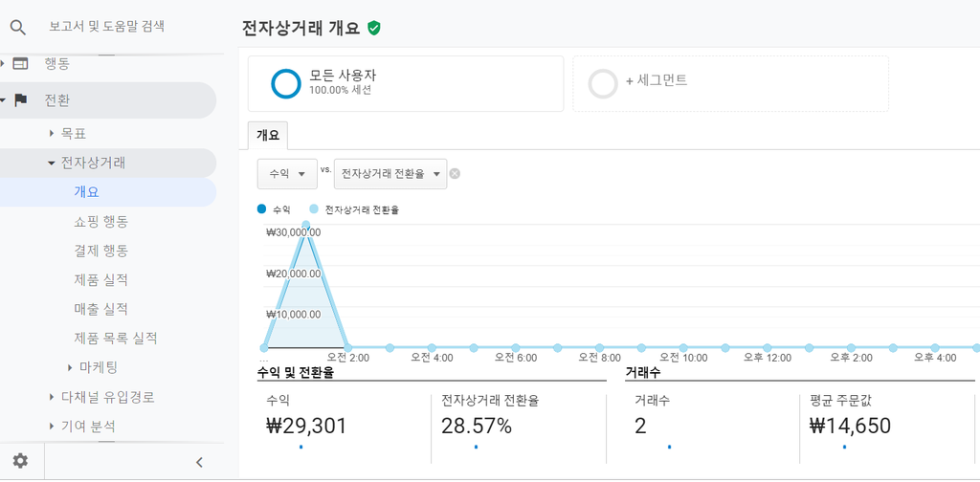Open admin settings gear icon
Image resolution: width=980 pixels, height=482 pixels.
21,461
